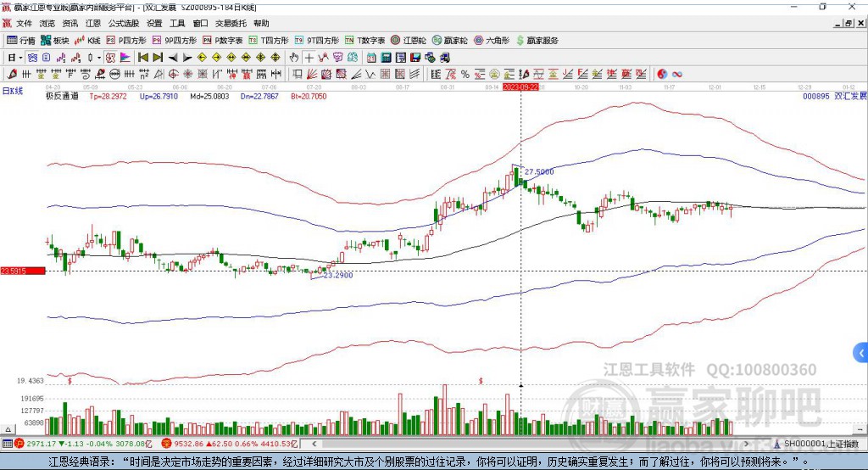
Task: Open the 9P四方形 tool
Action: coord(175,41)
